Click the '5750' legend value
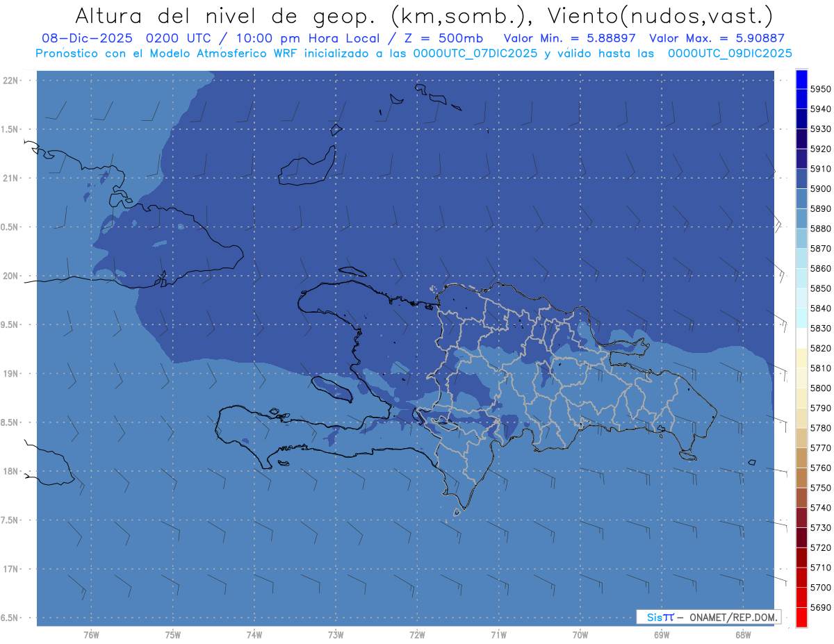This screenshot has width=834, height=644. pos(821,488)
